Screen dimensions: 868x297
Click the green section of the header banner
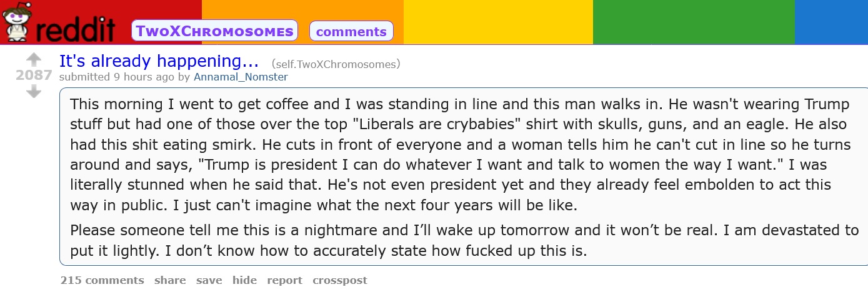click(693, 22)
